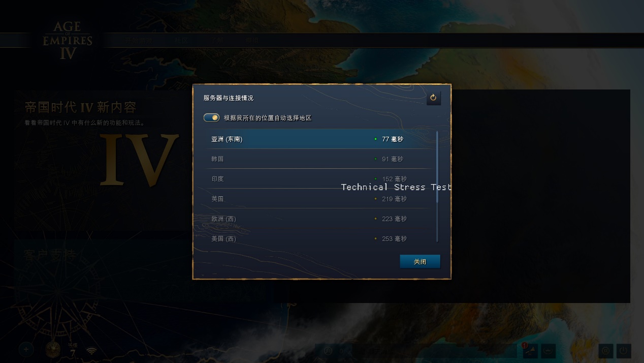Click the 关闭 button in the dialog
Viewport: 644px width, 363px height.
420,261
